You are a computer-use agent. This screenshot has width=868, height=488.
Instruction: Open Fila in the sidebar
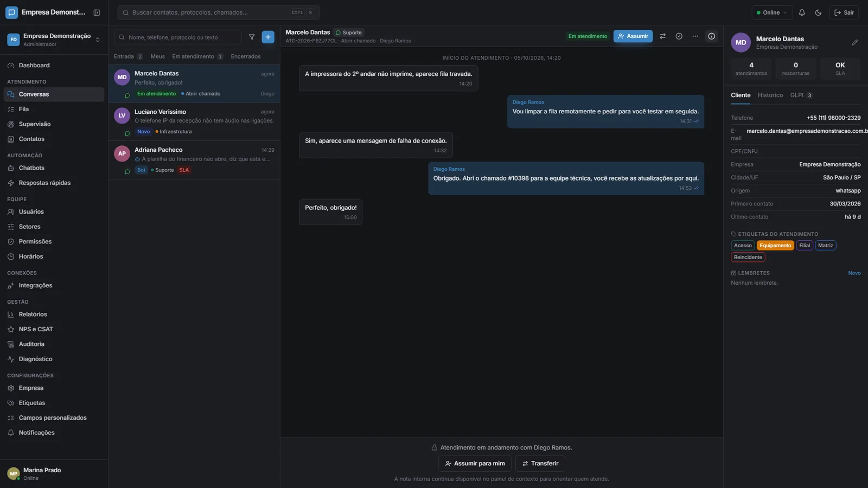[54, 110]
